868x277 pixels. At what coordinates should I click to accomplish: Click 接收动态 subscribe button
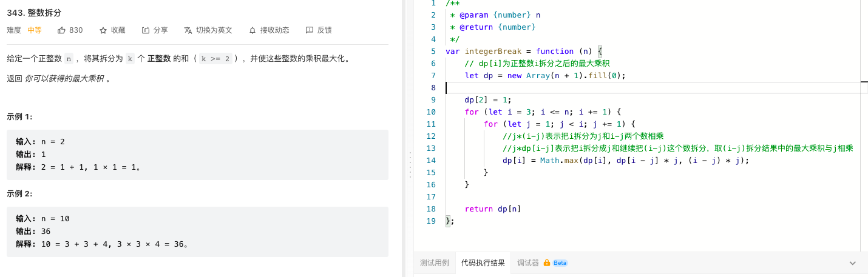(275, 30)
